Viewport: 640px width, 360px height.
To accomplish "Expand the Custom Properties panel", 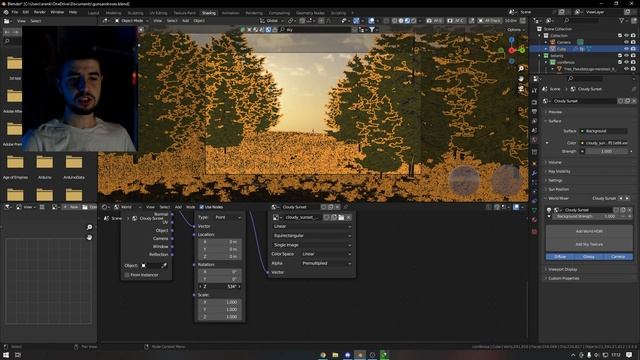I will pyautogui.click(x=563, y=278).
